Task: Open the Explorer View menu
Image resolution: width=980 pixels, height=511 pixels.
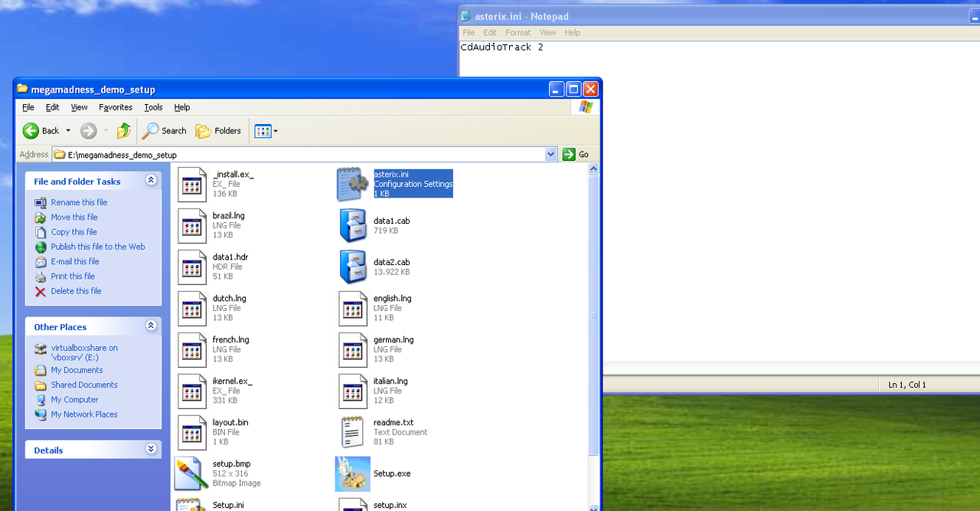Action: pos(80,107)
